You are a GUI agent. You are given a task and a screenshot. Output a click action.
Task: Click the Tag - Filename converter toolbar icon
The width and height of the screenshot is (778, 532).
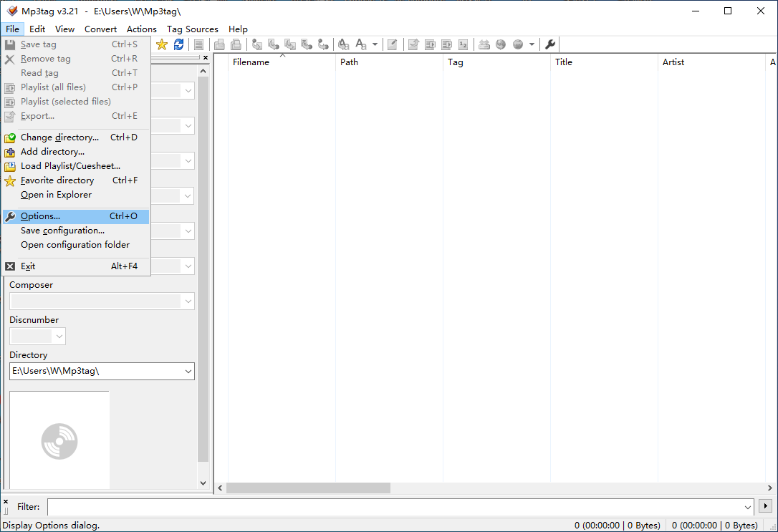coord(257,44)
